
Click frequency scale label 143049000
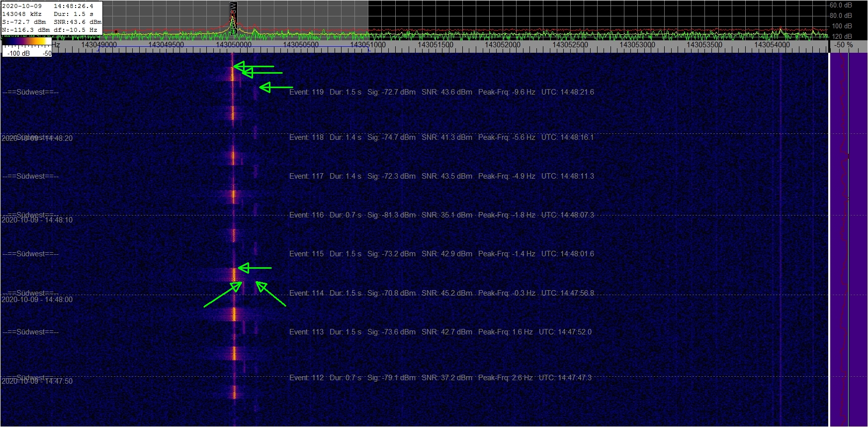pyautogui.click(x=99, y=45)
